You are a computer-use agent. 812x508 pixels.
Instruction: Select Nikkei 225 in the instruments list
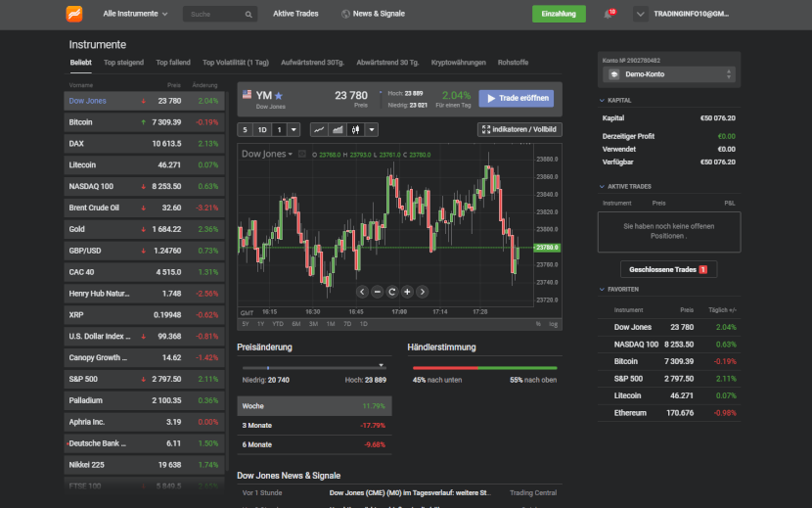coord(144,465)
